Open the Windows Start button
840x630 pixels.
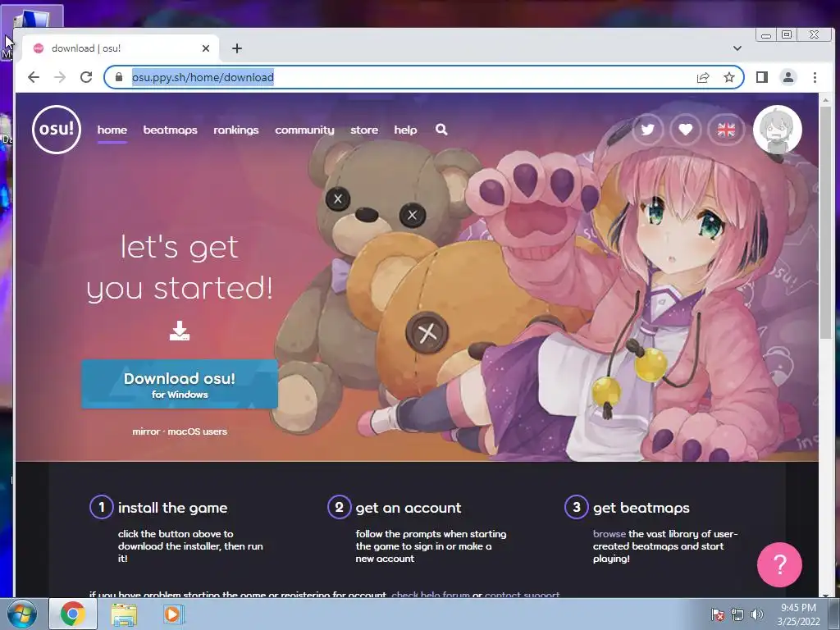pos(21,614)
